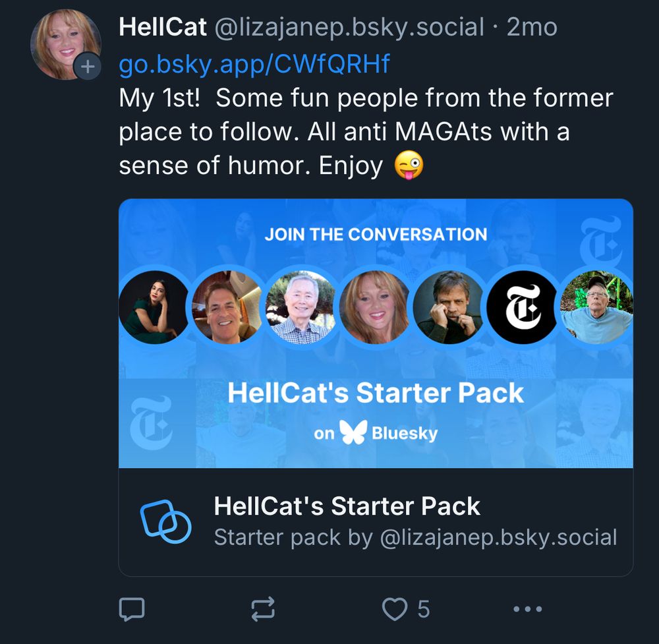Screen dimensions: 659x644
Task: Click the winking tongue-out emoji in post
Action: click(x=409, y=166)
